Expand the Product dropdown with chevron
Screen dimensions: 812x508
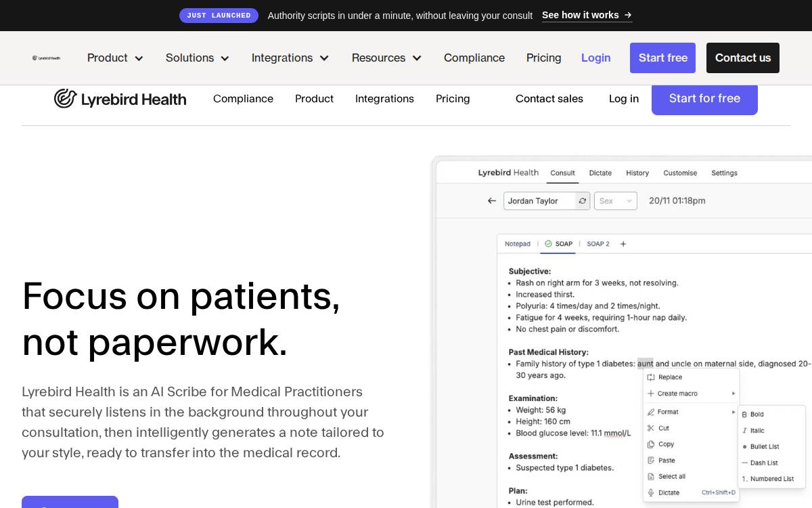tap(115, 58)
